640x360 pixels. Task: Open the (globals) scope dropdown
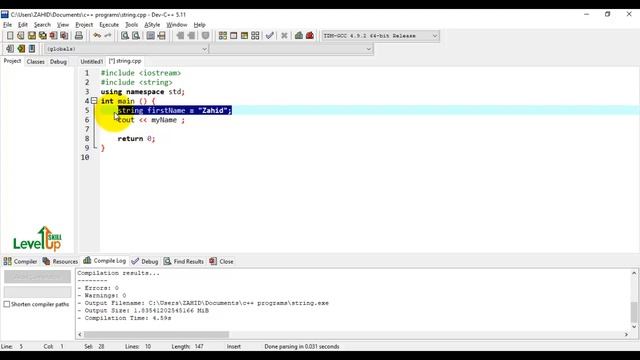coord(126,49)
